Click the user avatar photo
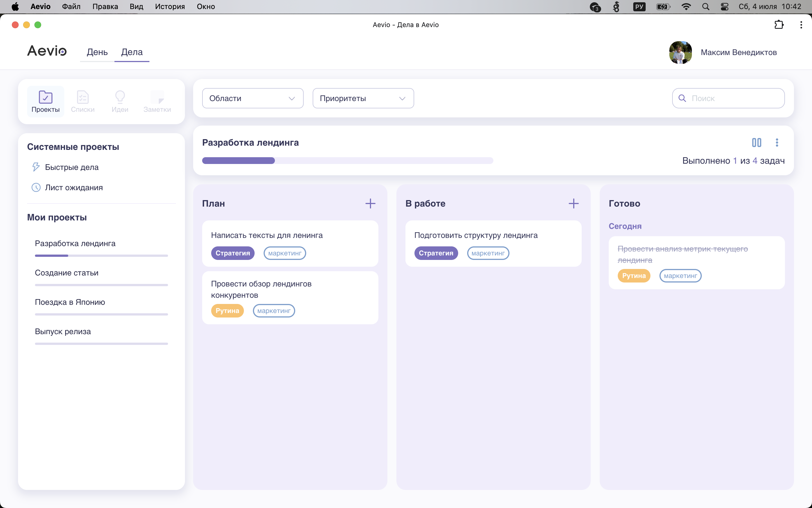 coord(680,52)
